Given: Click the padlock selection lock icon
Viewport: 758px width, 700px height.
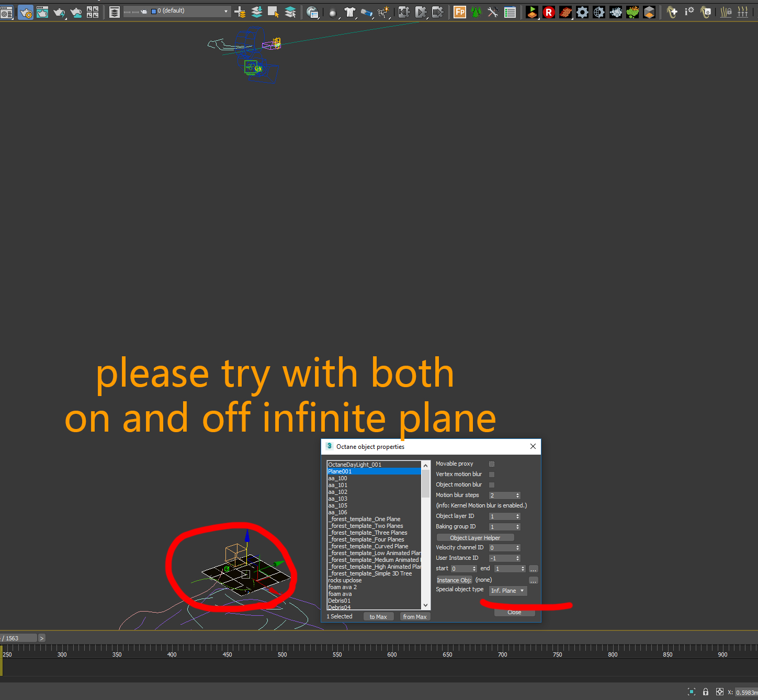Looking at the screenshot, I should pyautogui.click(x=706, y=692).
